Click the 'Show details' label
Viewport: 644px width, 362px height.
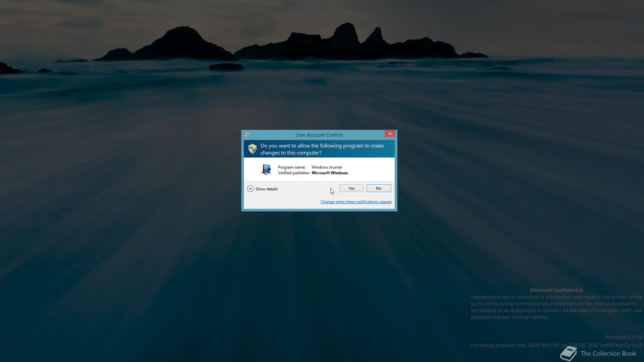266,189
